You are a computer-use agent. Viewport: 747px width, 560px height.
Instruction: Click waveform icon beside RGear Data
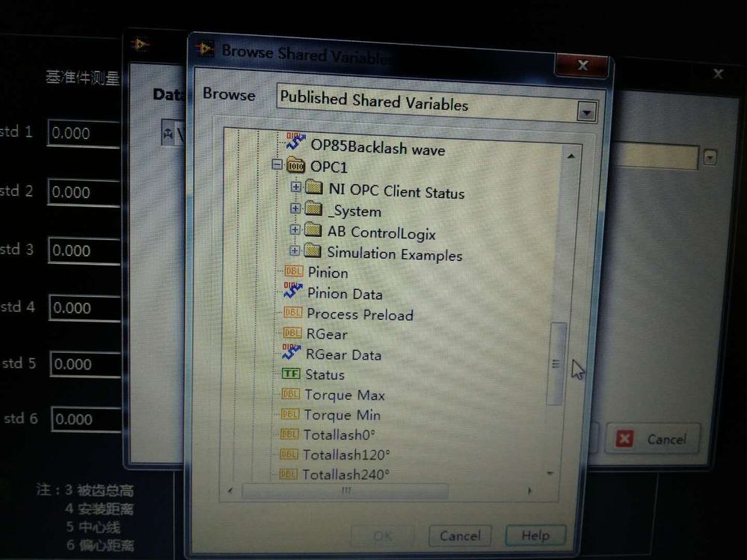pyautogui.click(x=292, y=352)
